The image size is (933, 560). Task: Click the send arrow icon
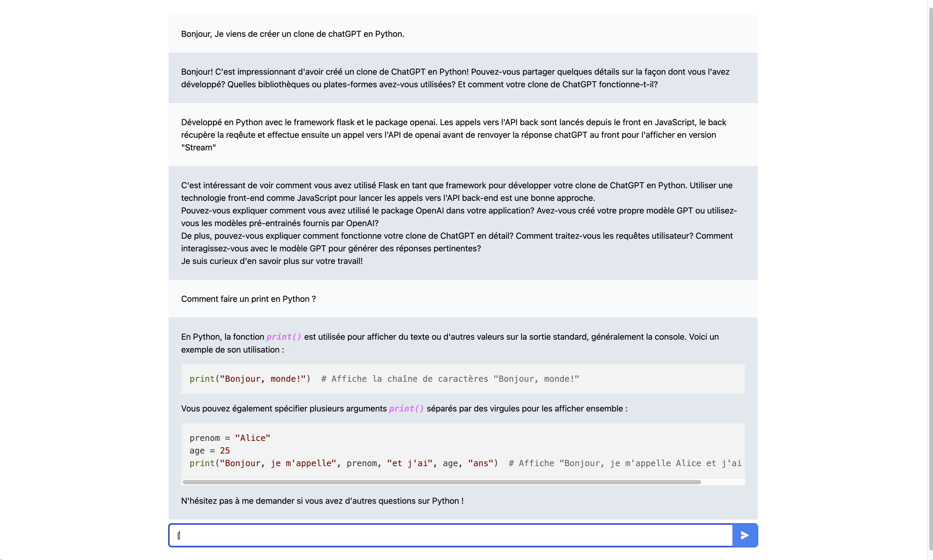tap(744, 535)
